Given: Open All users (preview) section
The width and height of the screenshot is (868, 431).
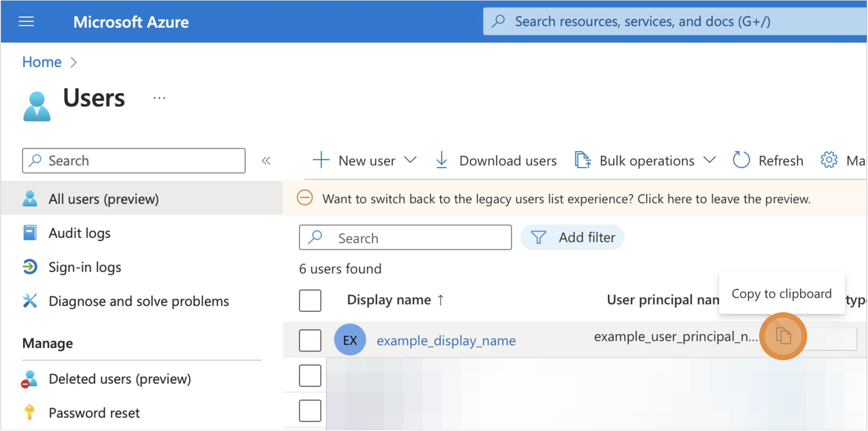Looking at the screenshot, I should 103,199.
